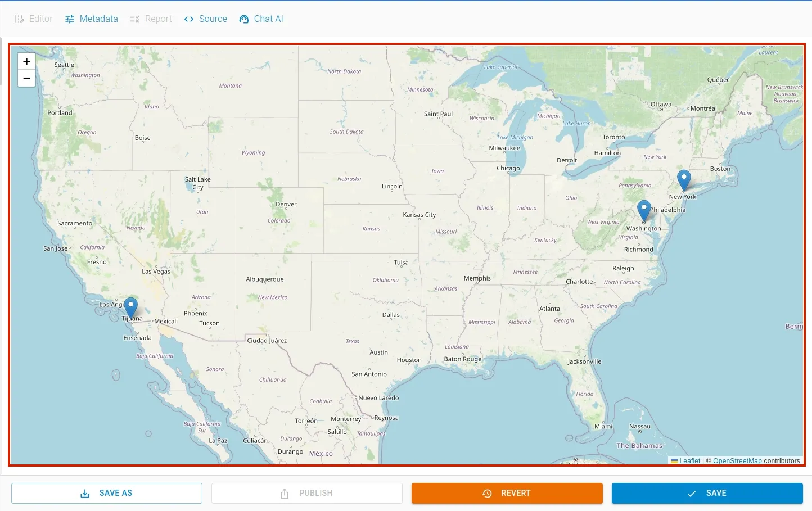Screen dimensions: 812x511
Task: Open the Leaflet attribution link
Action: [689, 461]
